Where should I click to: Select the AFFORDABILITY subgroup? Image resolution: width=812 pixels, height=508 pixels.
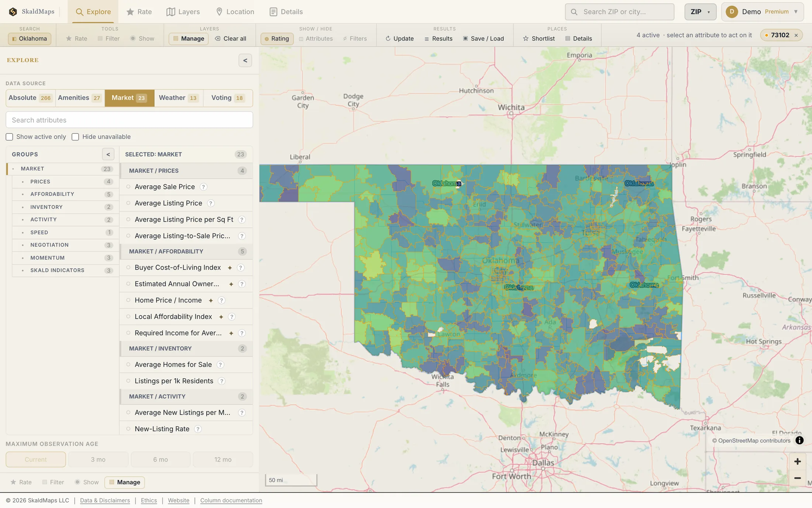click(65, 194)
